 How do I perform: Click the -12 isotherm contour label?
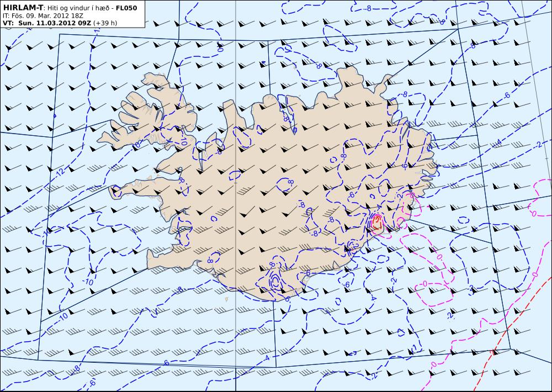click(60, 172)
